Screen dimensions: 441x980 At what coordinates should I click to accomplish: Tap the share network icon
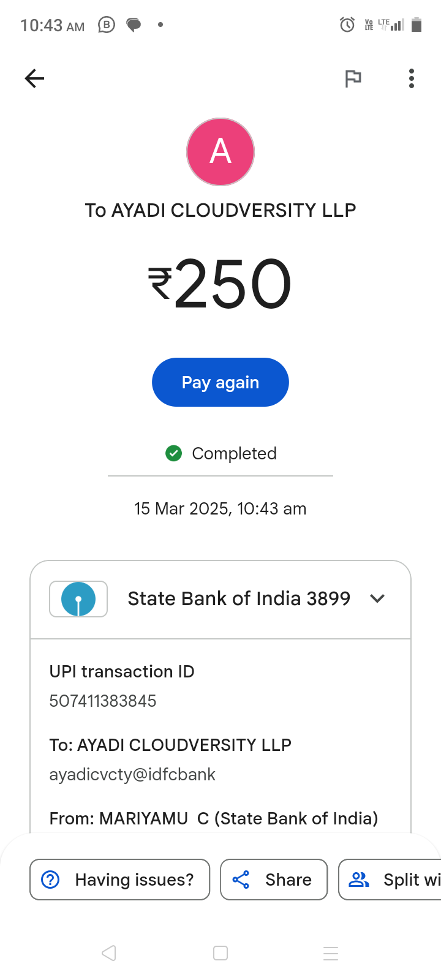[241, 880]
